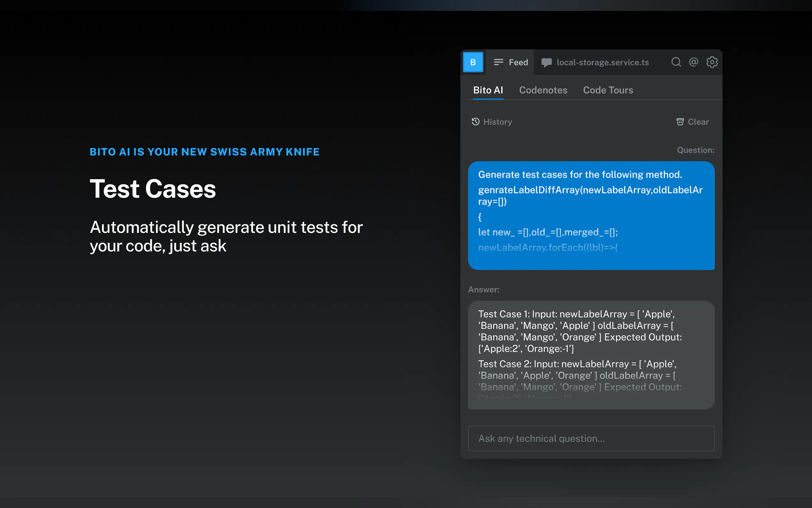This screenshot has height=508, width=812.
Task: Switch to the Bito AI tab
Action: [x=488, y=90]
